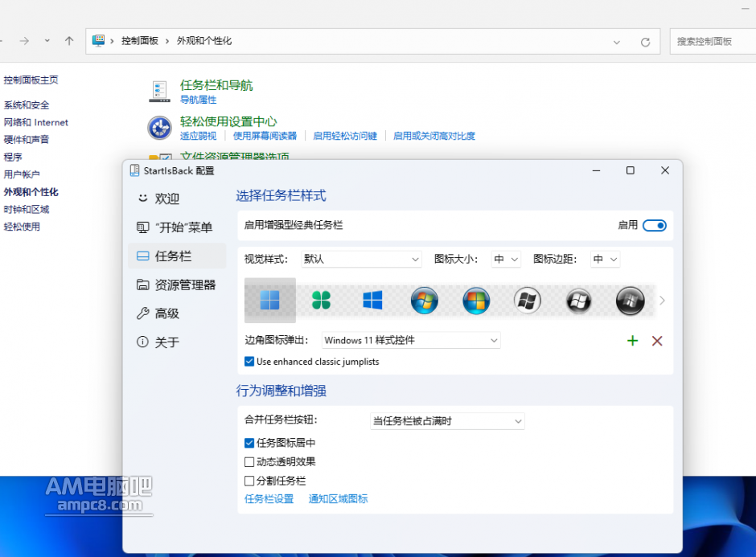This screenshot has width=756, height=557.
Task: Select the Windows 11 blue start button style
Action: pyautogui.click(x=270, y=300)
